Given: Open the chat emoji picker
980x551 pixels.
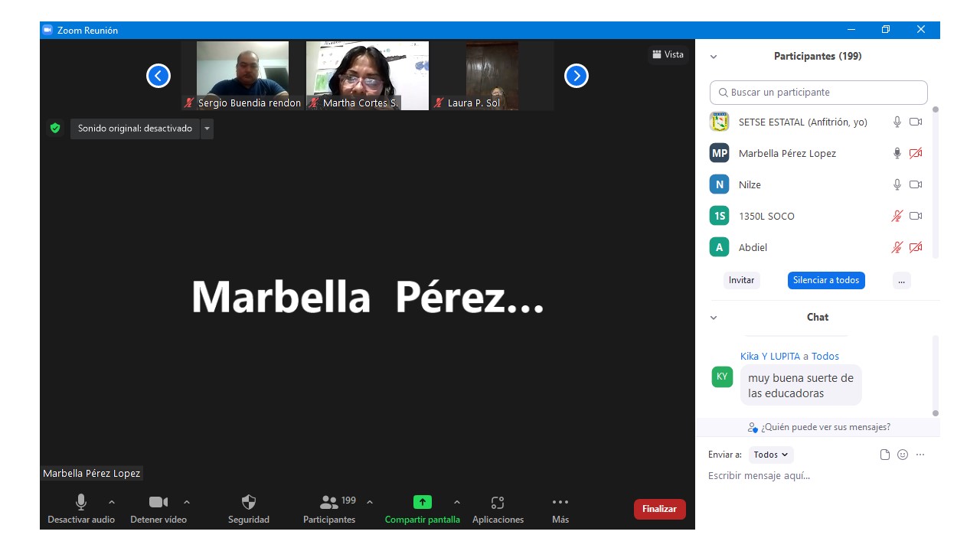Looking at the screenshot, I should pos(903,455).
